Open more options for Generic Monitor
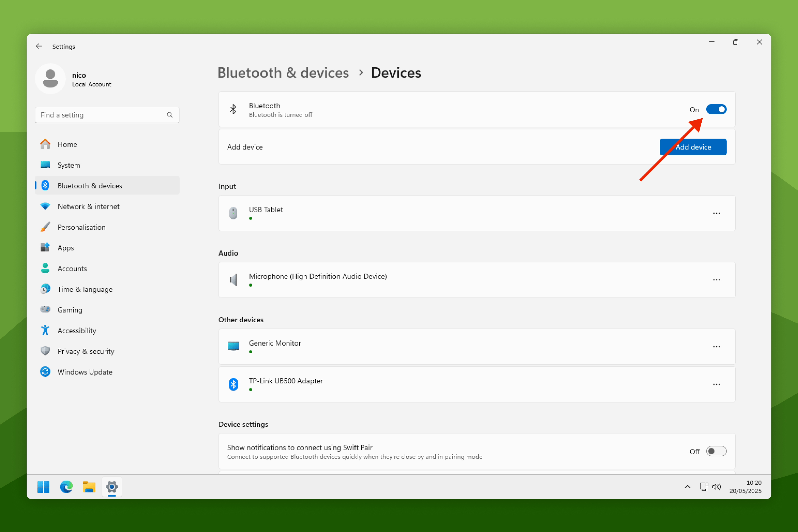This screenshot has height=532, width=798. (x=717, y=346)
